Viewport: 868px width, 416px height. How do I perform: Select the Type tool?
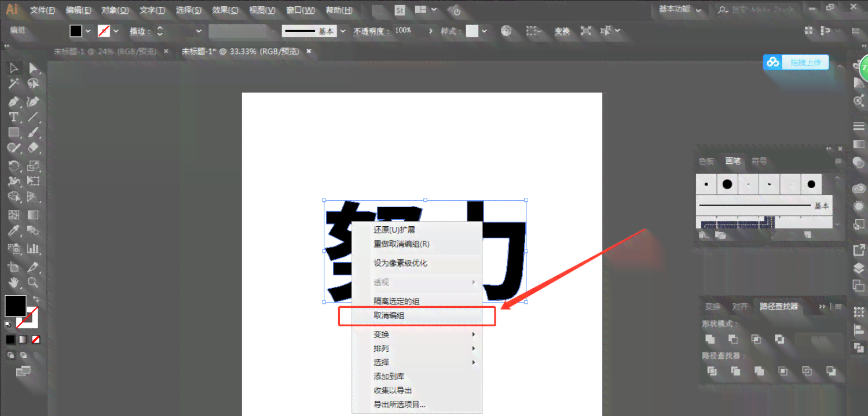pos(14,117)
